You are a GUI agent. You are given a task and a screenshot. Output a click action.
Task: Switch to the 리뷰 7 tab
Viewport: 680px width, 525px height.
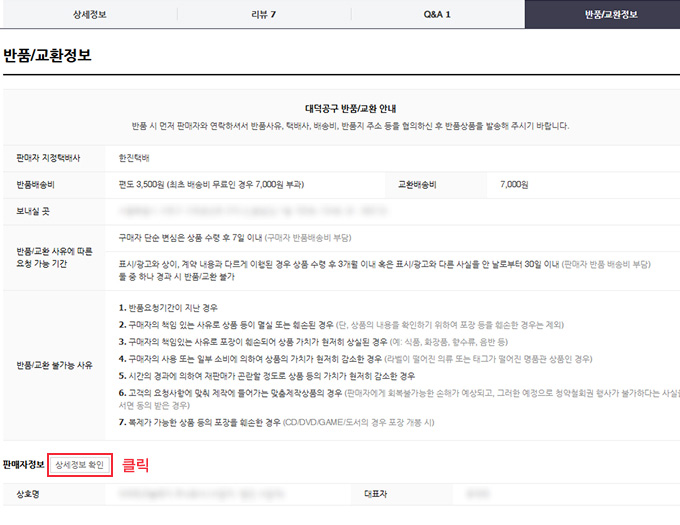[x=264, y=14]
